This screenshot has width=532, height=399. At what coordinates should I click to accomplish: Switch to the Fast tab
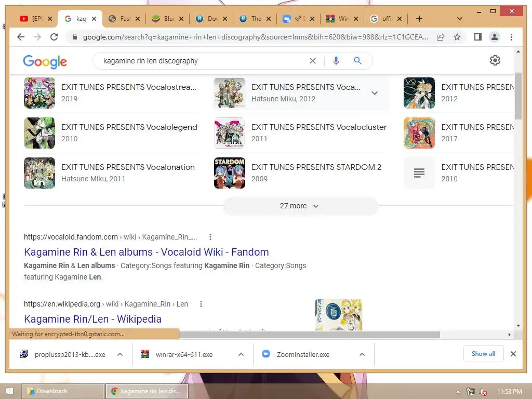pos(124,19)
